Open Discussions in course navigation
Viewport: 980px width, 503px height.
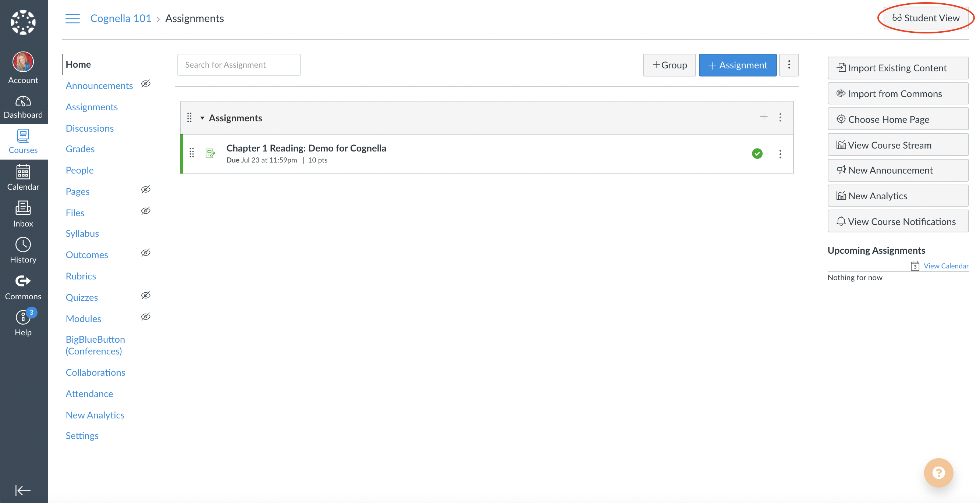(90, 128)
